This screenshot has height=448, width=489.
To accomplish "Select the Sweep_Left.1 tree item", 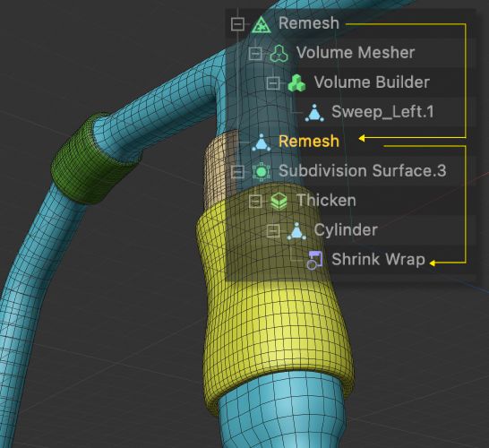I will coord(382,112).
